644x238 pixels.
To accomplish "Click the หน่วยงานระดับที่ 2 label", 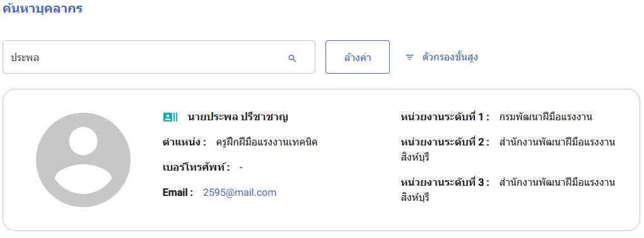I will pos(445,142).
